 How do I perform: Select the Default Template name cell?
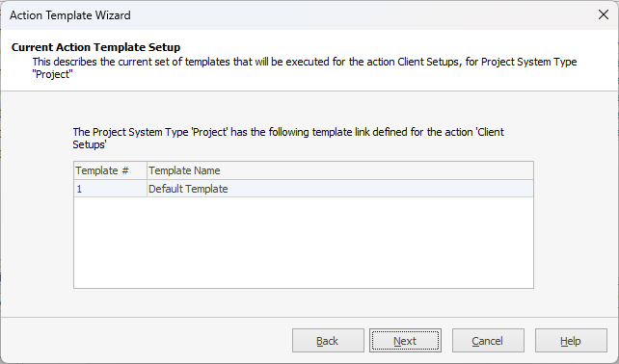click(x=340, y=189)
